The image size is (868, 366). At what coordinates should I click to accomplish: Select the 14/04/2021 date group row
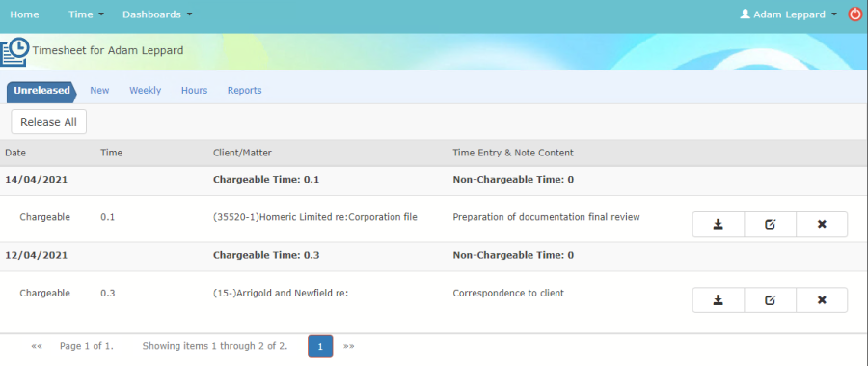coord(434,181)
